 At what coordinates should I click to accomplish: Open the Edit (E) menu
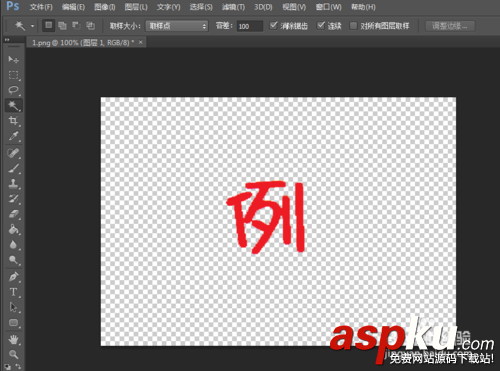tap(73, 7)
